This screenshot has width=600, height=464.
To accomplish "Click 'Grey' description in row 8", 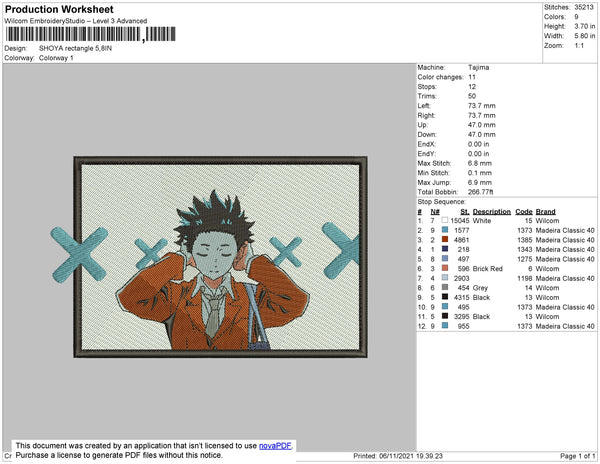I will tap(480, 288).
